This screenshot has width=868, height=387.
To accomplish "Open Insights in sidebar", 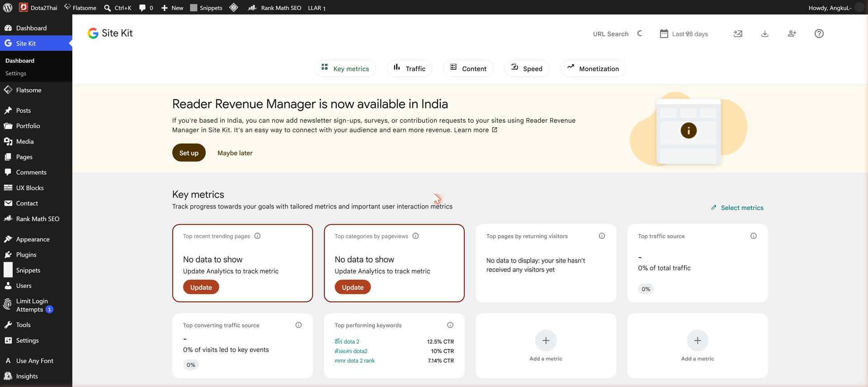I will click(36, 376).
